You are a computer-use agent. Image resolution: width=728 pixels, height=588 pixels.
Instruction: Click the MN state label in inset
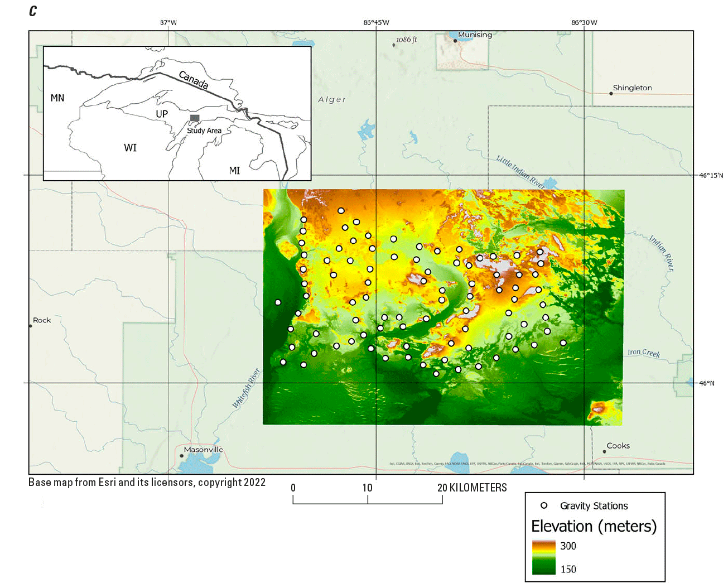[x=57, y=98]
